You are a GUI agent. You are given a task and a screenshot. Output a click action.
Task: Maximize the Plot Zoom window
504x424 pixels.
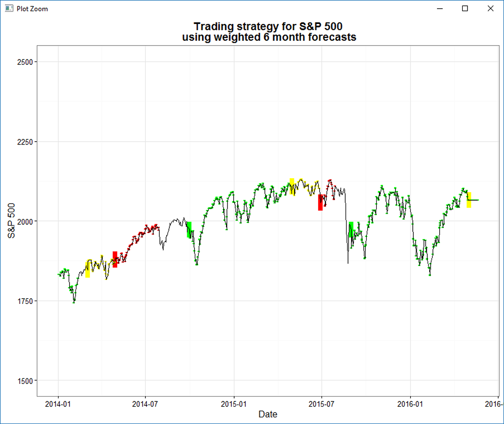pyautogui.click(x=465, y=9)
